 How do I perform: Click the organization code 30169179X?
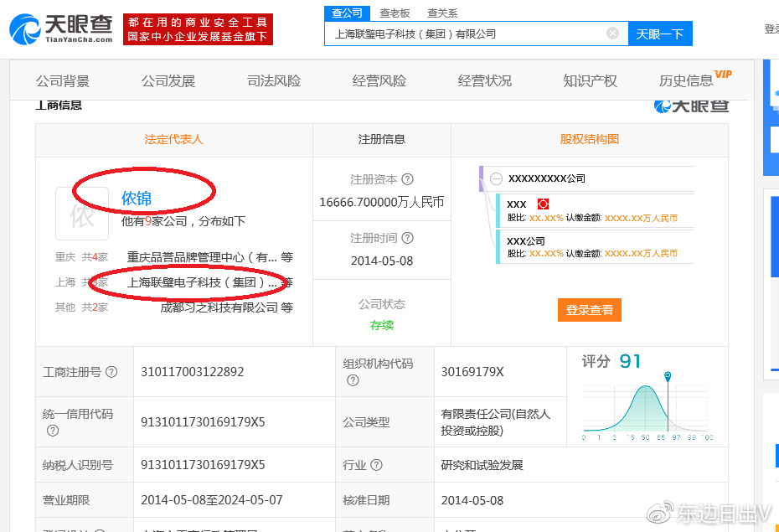point(472,371)
